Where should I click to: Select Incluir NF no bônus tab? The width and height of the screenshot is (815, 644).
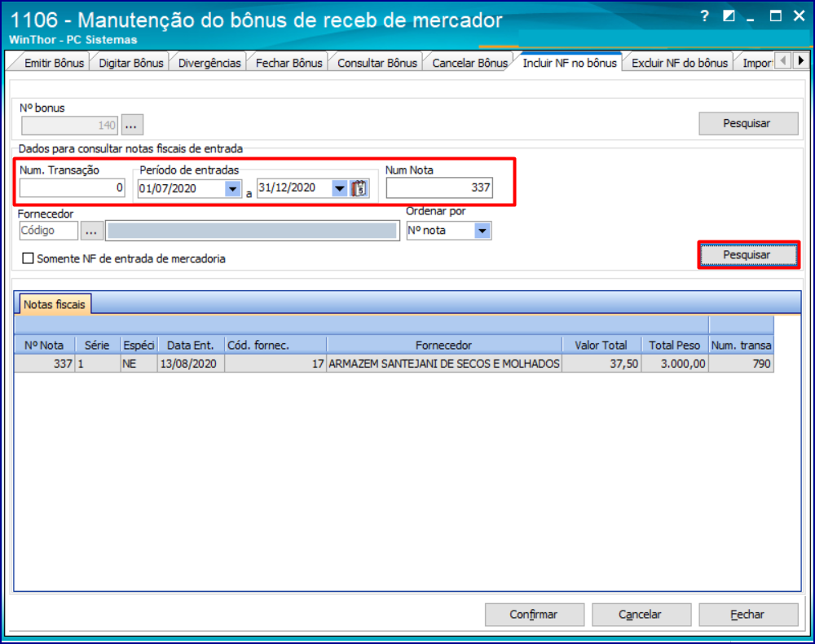coord(570,63)
